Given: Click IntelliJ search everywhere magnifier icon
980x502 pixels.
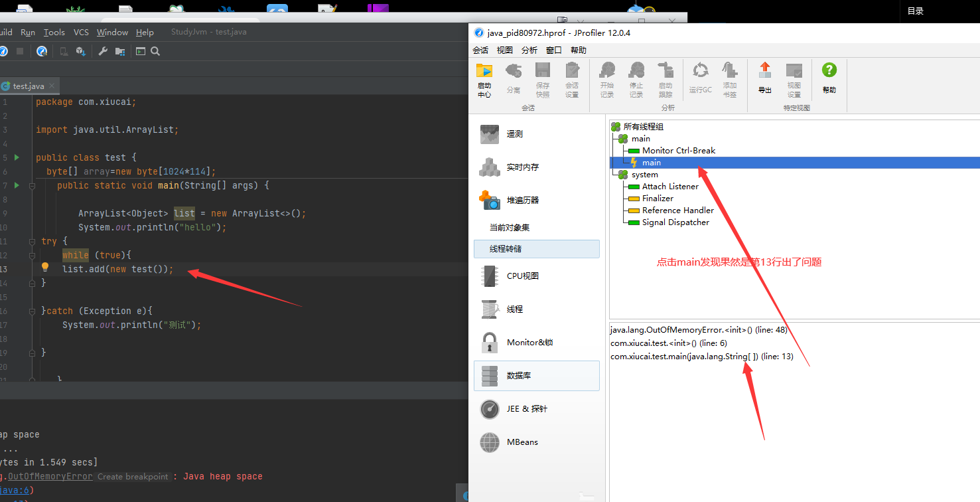Looking at the screenshot, I should [155, 51].
